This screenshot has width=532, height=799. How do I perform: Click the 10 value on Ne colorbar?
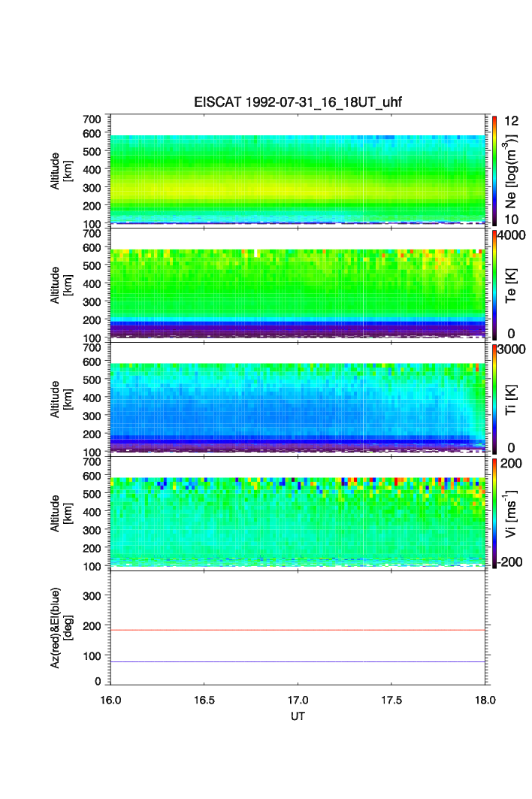coord(511,219)
